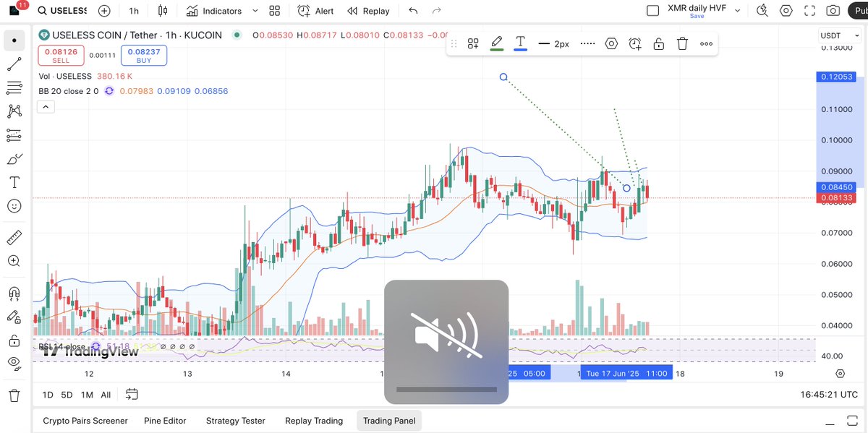Set date range to 5D

(x=67, y=395)
